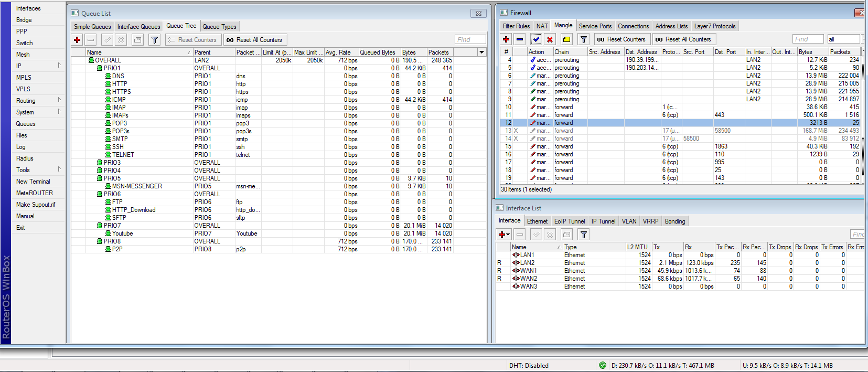This screenshot has height=372, width=868.
Task: Open Queue List column selector dropdown
Action: (481, 52)
